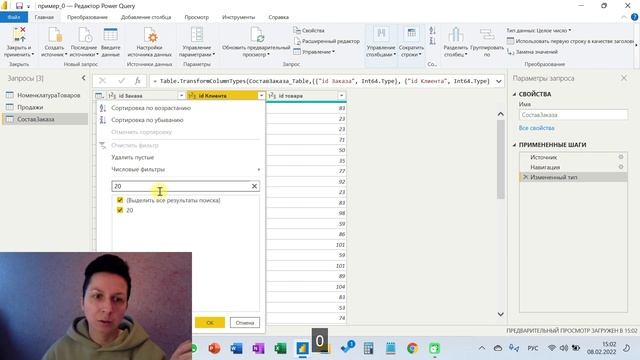This screenshot has width=640, height=360.
Task: Open OneNote from the taskbar
Action: (258, 348)
